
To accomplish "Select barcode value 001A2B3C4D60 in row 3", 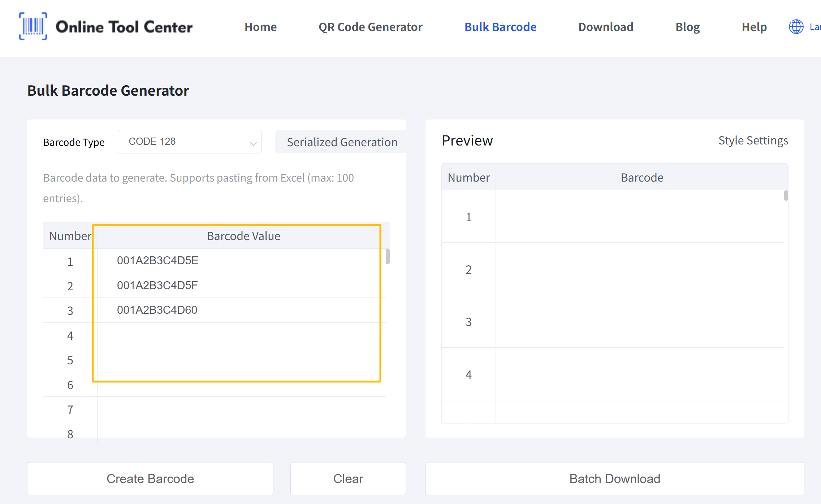I will tap(157, 310).
